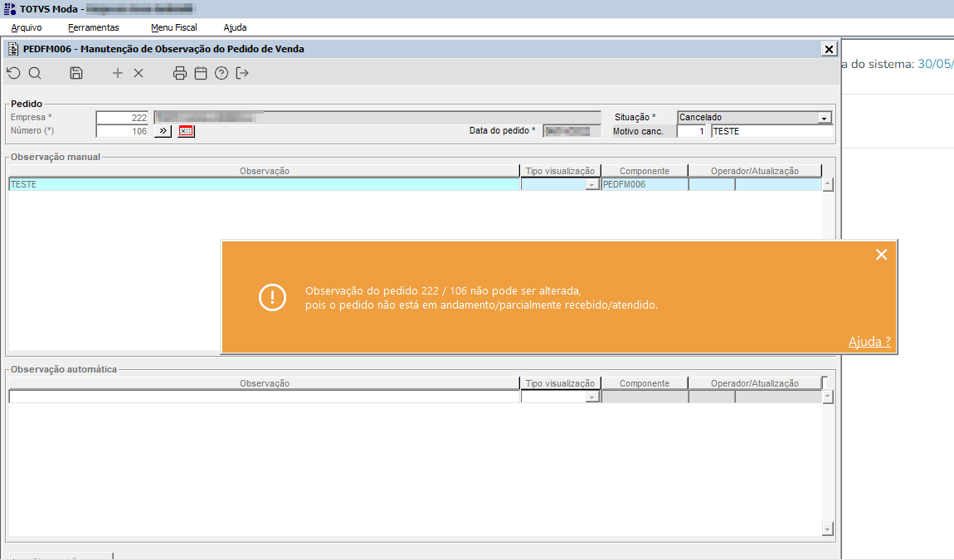Click Observação header in Observação automática grid
954x560 pixels.
(265, 383)
